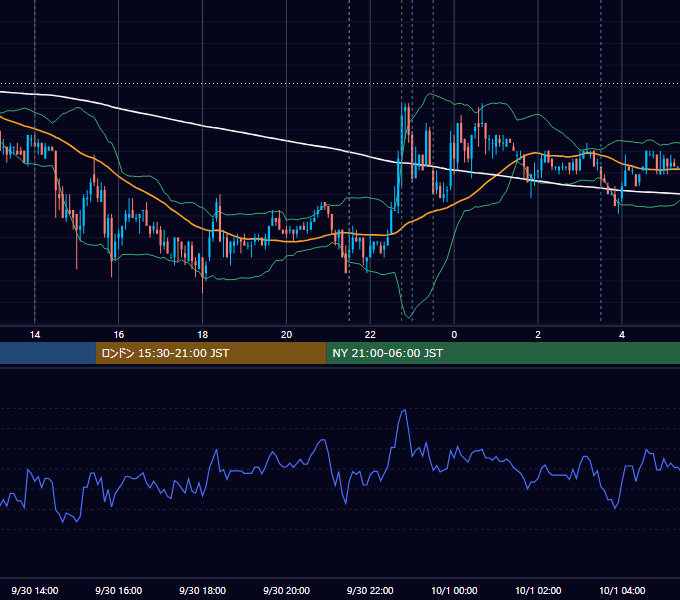Viewport: 680px width, 600px height.
Task: Click the 9/30 20:00 date label
Action: tap(286, 590)
